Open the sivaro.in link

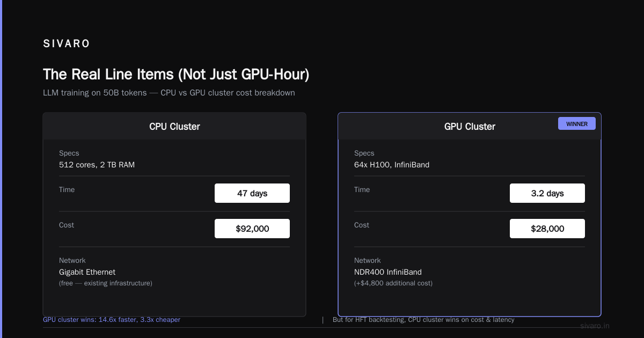(595, 326)
